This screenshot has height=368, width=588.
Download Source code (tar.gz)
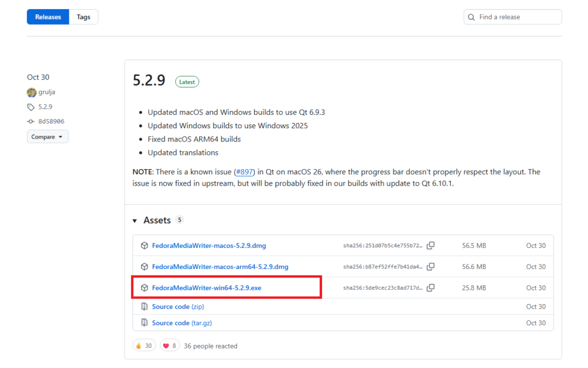[x=181, y=323]
